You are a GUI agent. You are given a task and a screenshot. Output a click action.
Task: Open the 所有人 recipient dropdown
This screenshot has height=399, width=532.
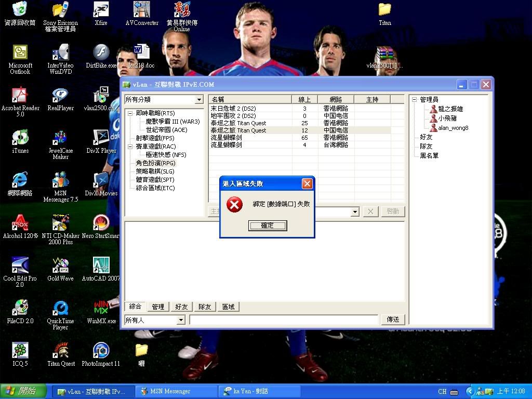(x=181, y=320)
